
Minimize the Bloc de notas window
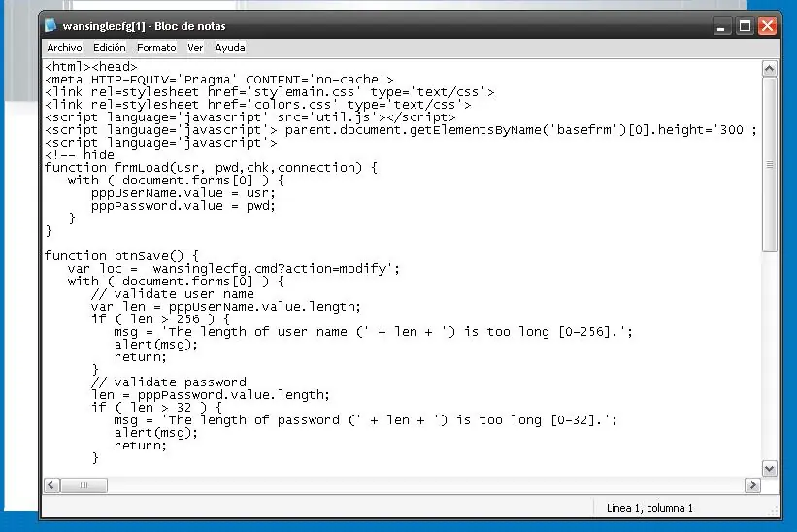pyautogui.click(x=720, y=26)
